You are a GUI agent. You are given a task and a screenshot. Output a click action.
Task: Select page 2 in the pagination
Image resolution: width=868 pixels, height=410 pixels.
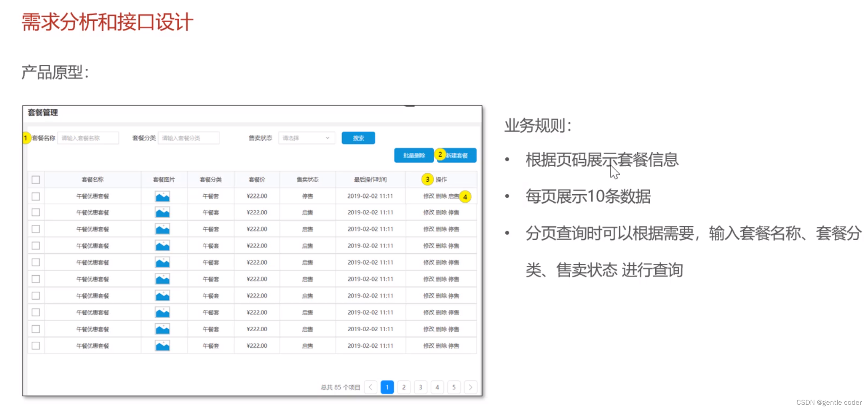tap(404, 387)
